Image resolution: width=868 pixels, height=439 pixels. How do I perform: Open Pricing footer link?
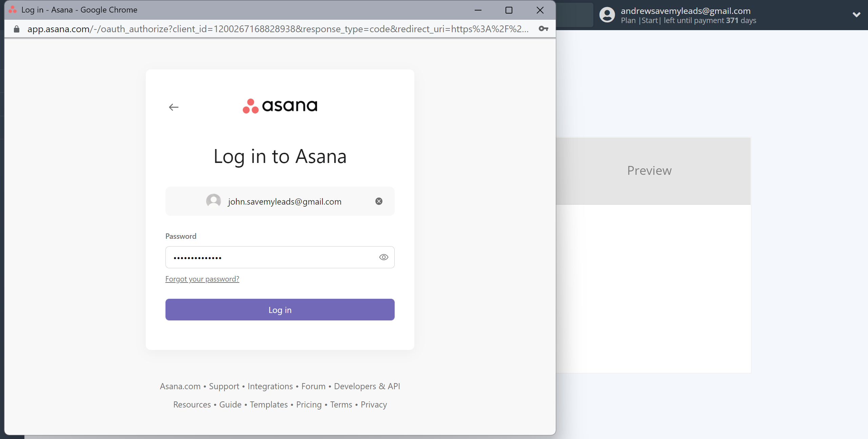tap(309, 405)
